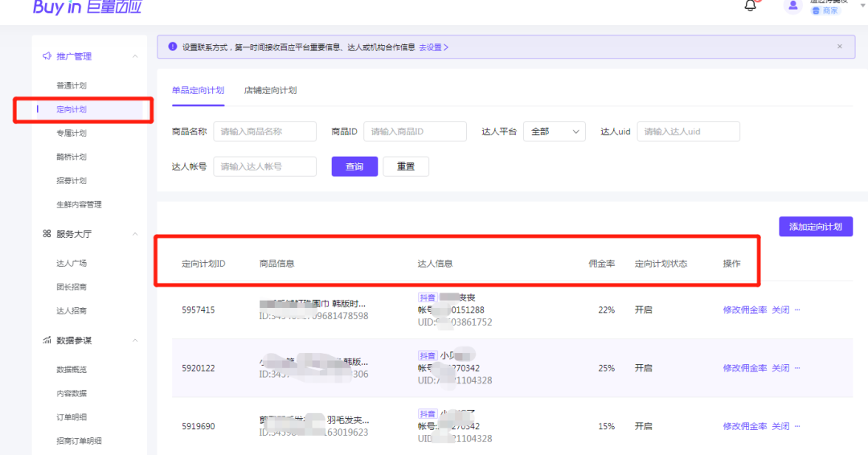
Task: Click the 数据参谋 chart icon
Action: click(x=47, y=340)
